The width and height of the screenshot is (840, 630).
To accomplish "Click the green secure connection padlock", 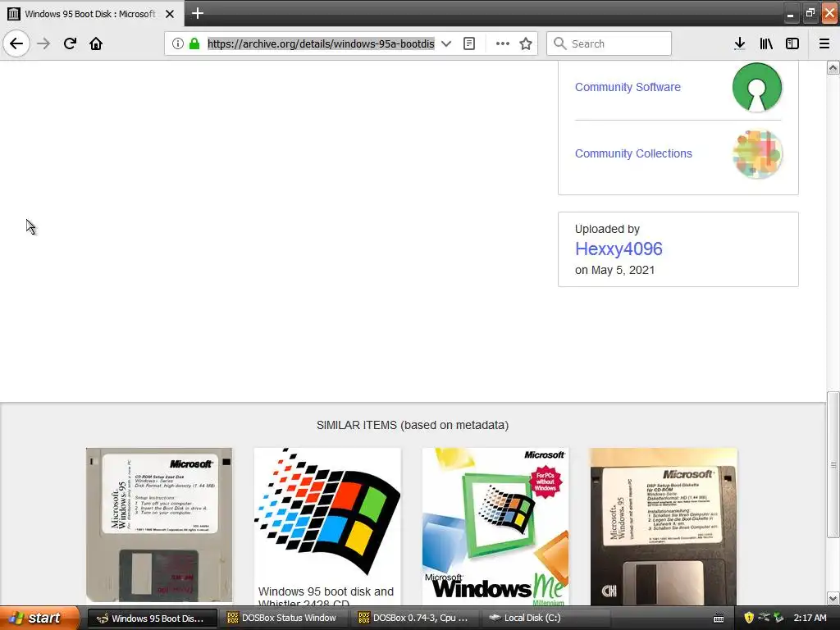I will tap(194, 43).
